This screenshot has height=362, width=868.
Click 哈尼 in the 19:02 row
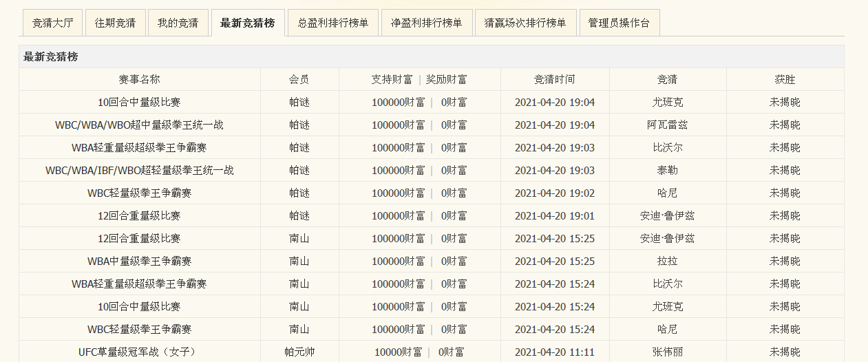[667, 193]
